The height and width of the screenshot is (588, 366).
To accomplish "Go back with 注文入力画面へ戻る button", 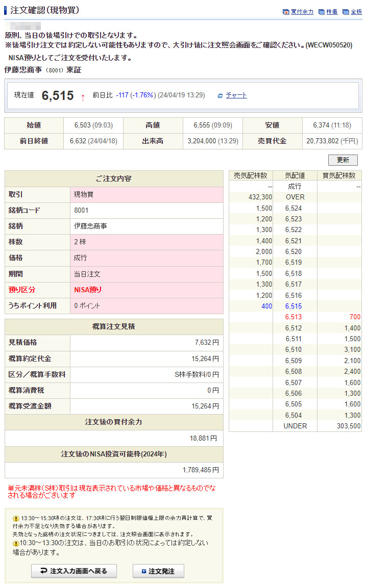I will pyautogui.click(x=74, y=571).
